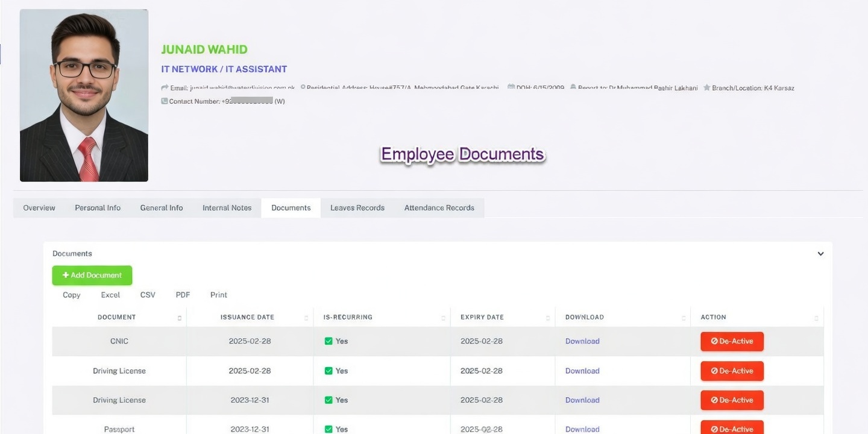Click the contact number phone icon

165,101
